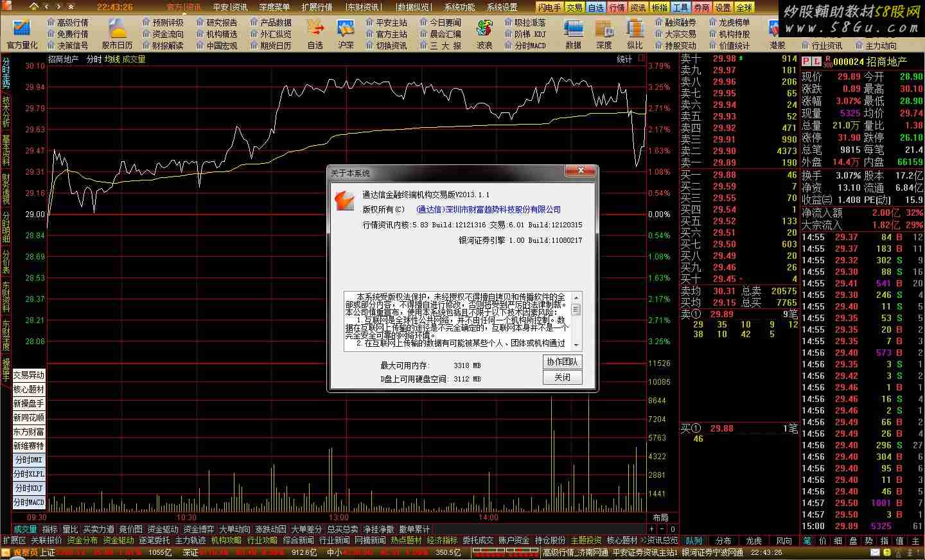Click 统计 label above the chart

click(624, 59)
